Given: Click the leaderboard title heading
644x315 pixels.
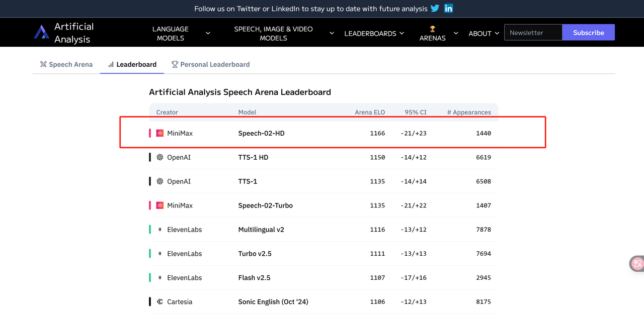Looking at the screenshot, I should click(x=240, y=92).
